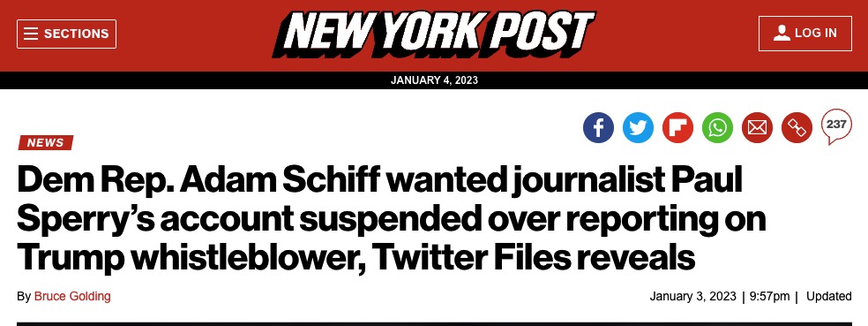Click the 9:57pm publish time
This screenshot has height=326, width=868.
point(769,296)
